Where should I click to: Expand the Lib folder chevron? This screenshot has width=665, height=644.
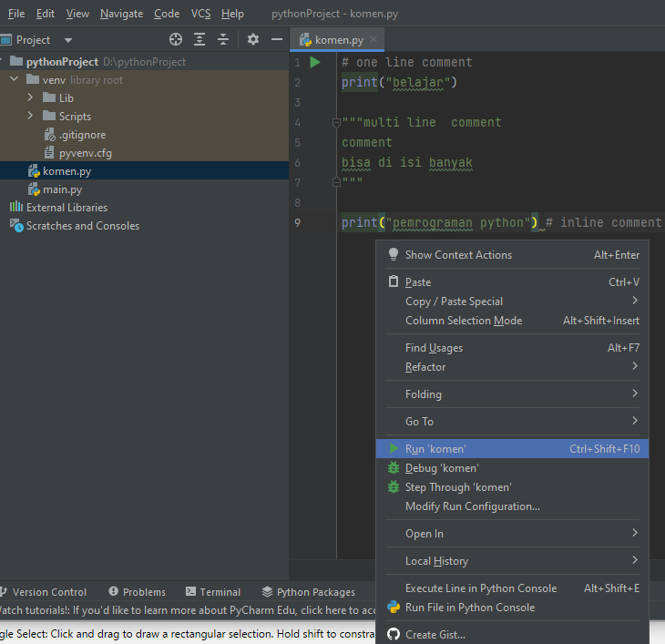pos(30,97)
